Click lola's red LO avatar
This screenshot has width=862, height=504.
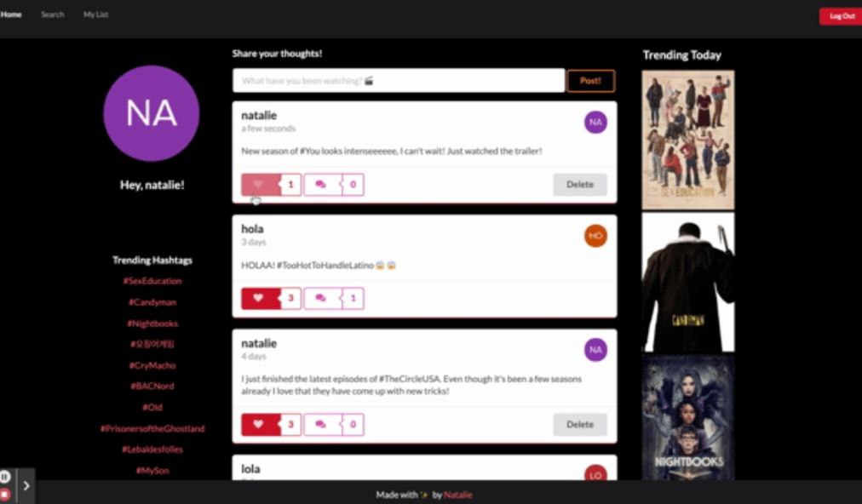595,473
